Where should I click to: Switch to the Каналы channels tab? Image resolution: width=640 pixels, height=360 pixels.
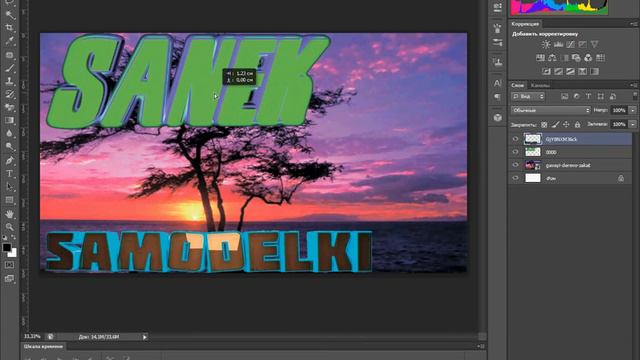540,85
